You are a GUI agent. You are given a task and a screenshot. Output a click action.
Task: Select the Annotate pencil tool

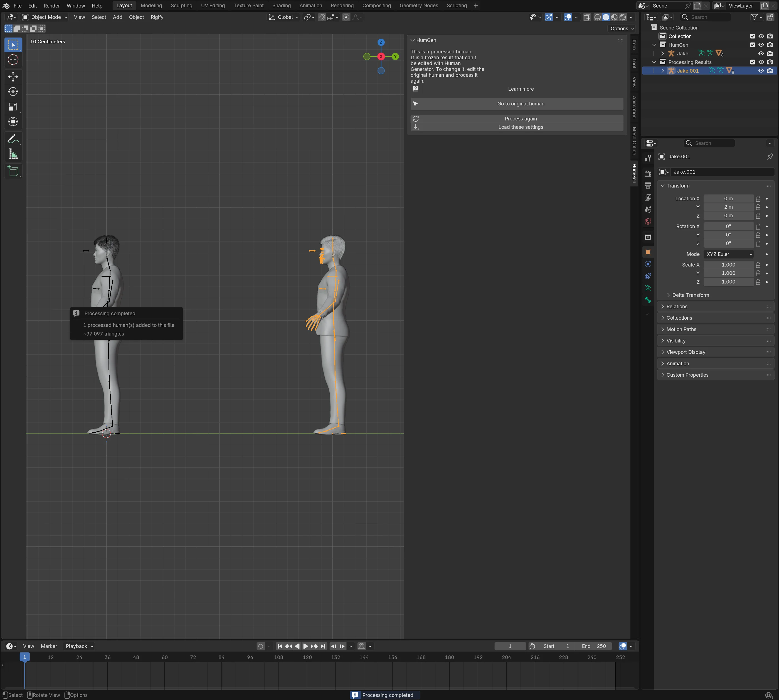13,139
